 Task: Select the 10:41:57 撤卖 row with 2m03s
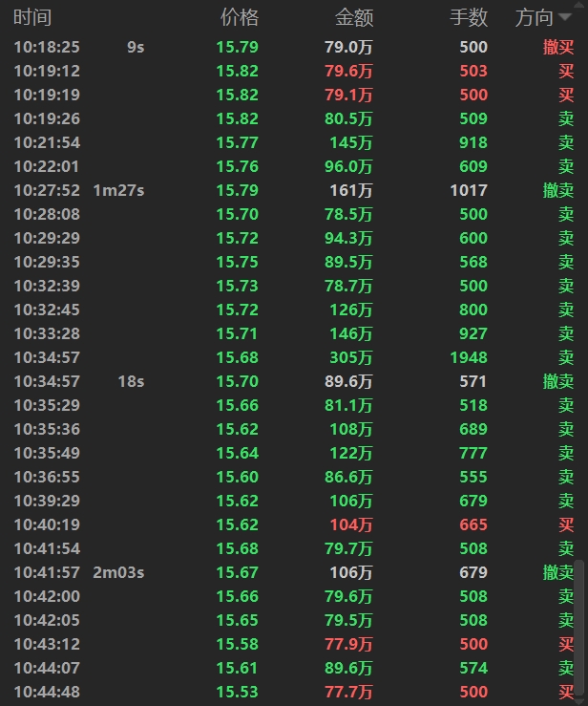pyautogui.click(x=286, y=572)
